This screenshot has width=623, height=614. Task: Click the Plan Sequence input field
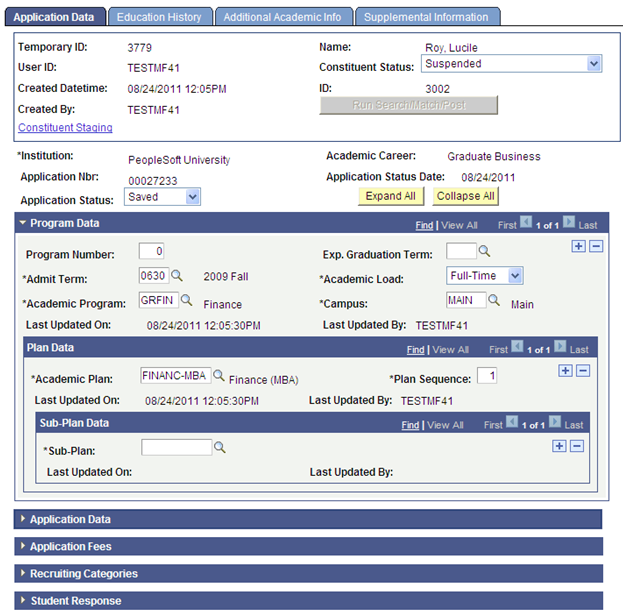point(487,376)
